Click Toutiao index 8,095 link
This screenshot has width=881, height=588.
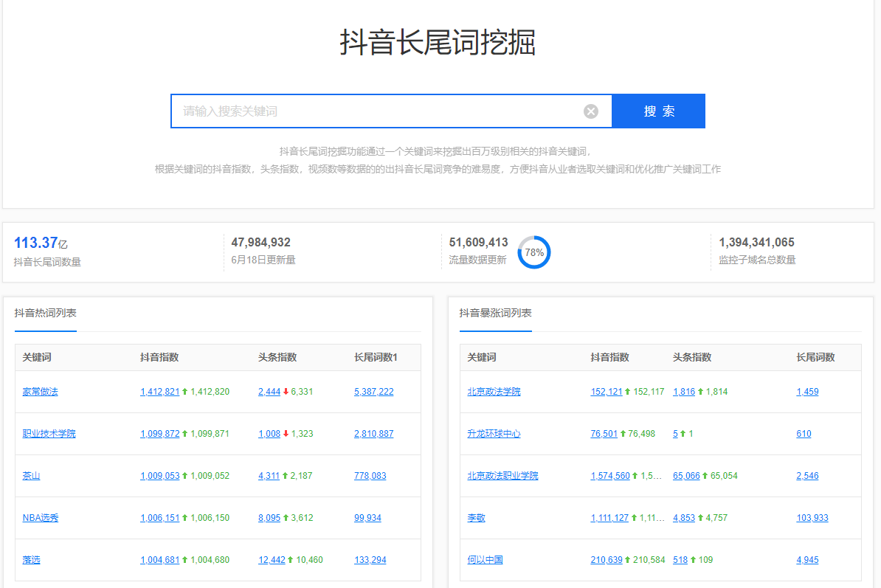click(269, 518)
